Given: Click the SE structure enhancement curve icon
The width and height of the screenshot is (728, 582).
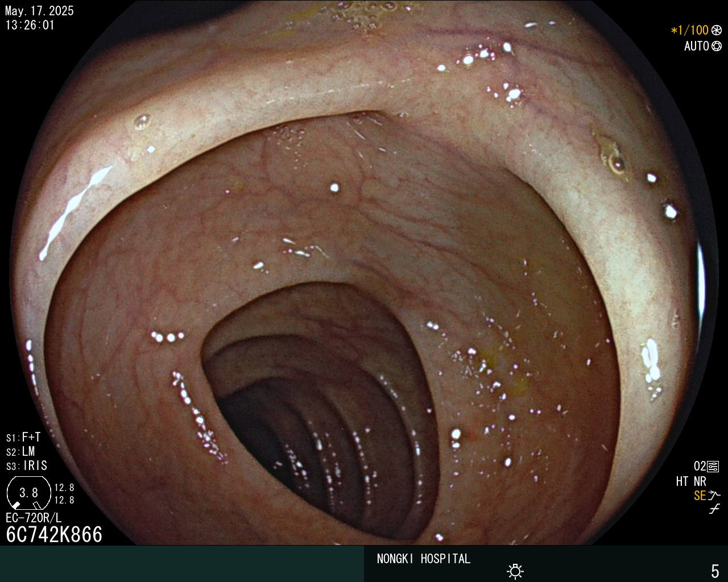Looking at the screenshot, I should [714, 496].
